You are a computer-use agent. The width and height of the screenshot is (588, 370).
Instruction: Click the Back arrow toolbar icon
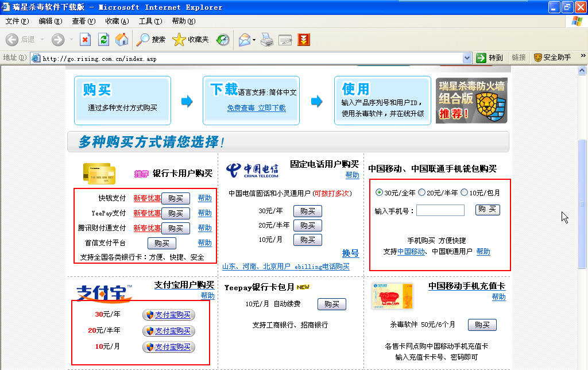click(12, 40)
